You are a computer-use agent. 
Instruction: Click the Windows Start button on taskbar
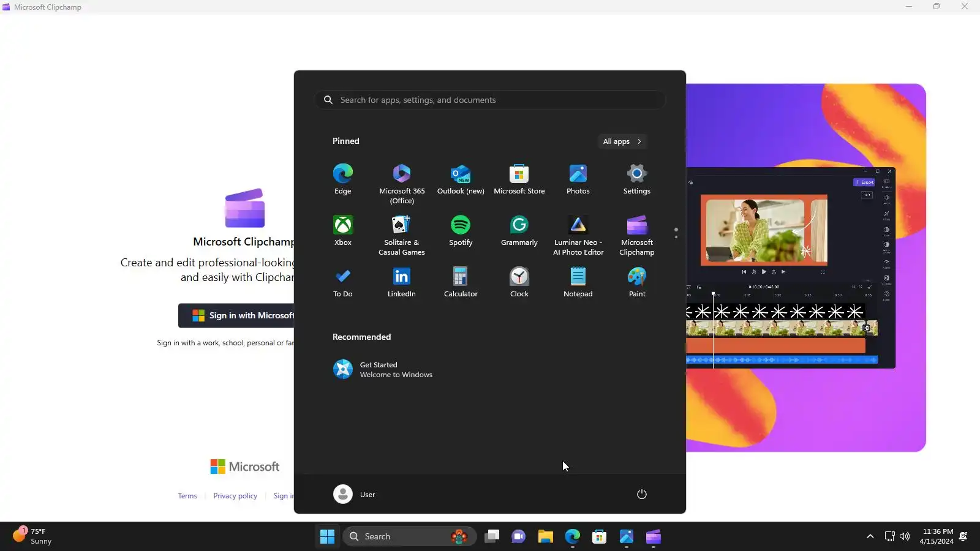pyautogui.click(x=328, y=537)
